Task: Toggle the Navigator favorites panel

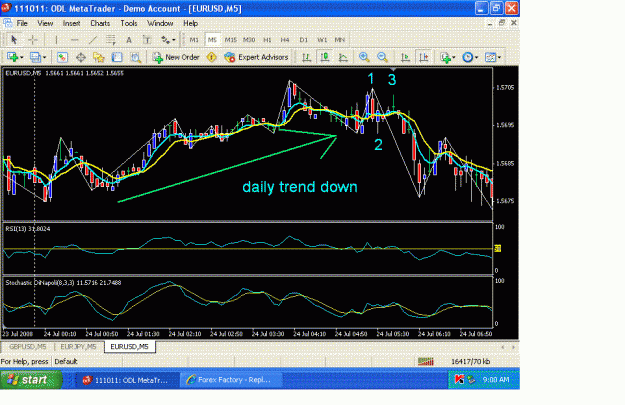Action: pyautogui.click(x=98, y=57)
